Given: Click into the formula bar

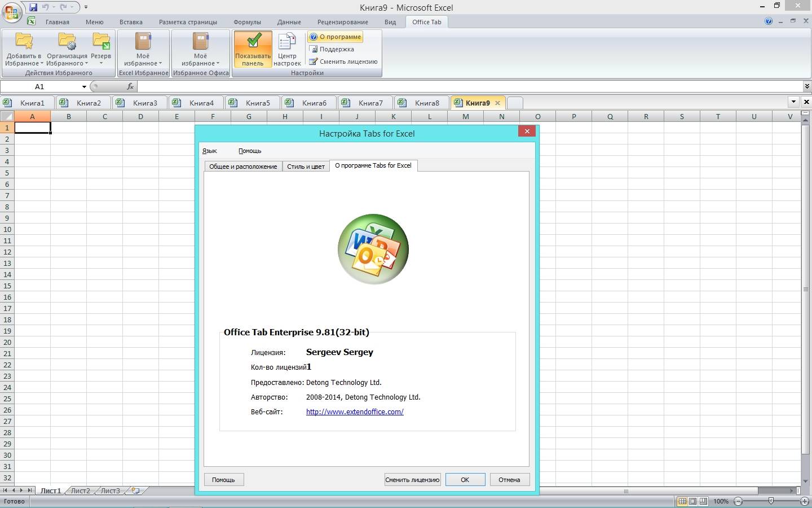Looking at the screenshot, I should tap(470, 86).
